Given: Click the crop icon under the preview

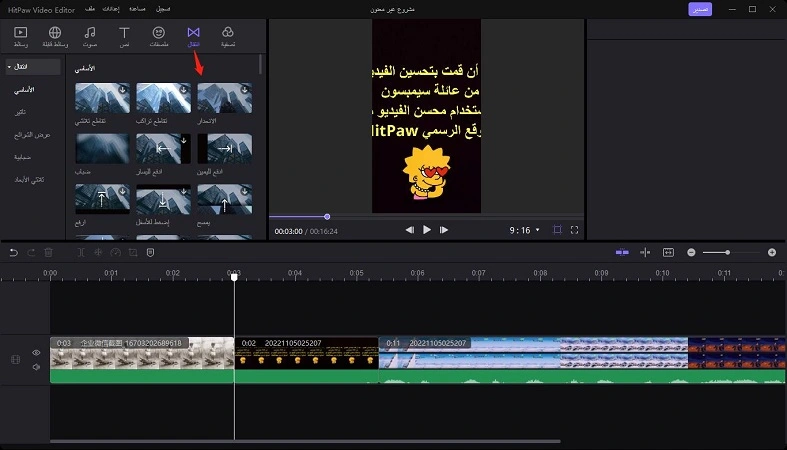Looking at the screenshot, I should coord(557,230).
